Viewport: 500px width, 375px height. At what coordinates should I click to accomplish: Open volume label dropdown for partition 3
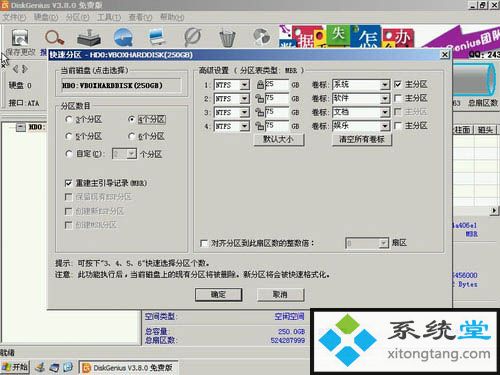[x=385, y=112]
